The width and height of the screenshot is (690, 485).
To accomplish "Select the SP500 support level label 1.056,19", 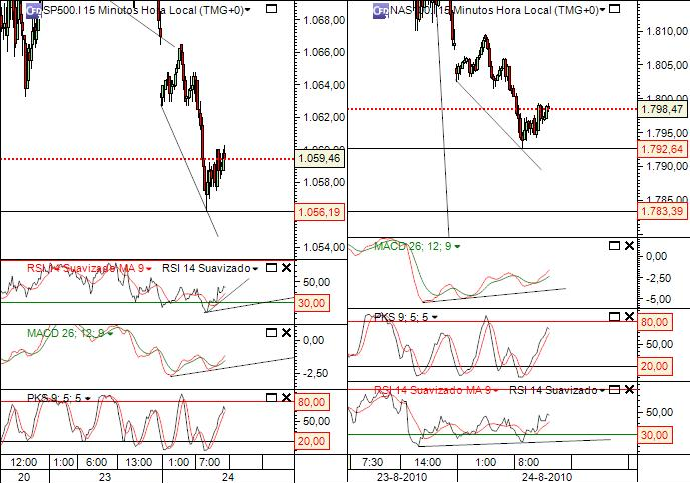I will tap(319, 212).
